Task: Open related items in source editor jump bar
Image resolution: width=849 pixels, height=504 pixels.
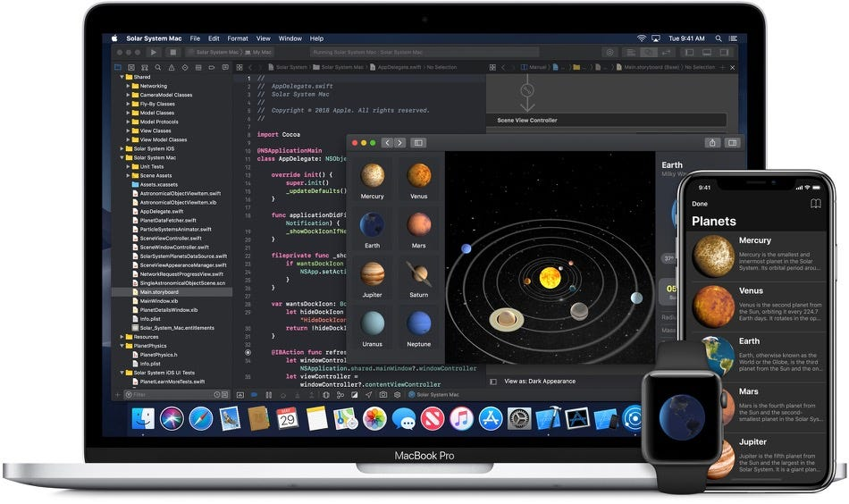Action: coord(240,68)
